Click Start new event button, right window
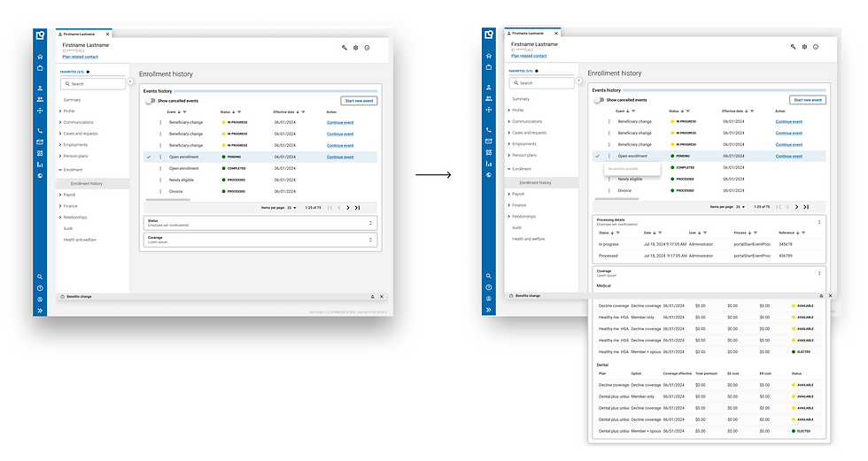Image resolution: width=868 pixels, height=461 pixels. pyautogui.click(x=808, y=100)
